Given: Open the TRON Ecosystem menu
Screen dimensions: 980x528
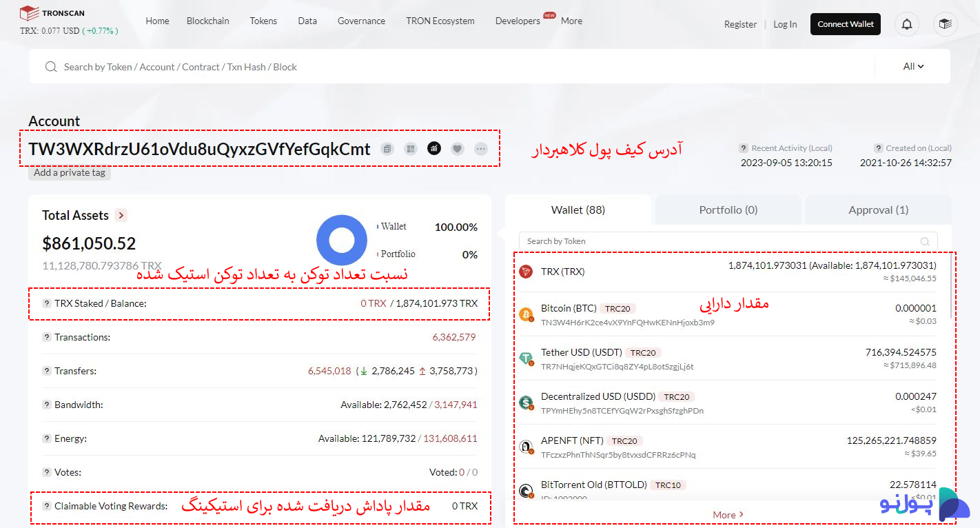Looking at the screenshot, I should pos(440,21).
